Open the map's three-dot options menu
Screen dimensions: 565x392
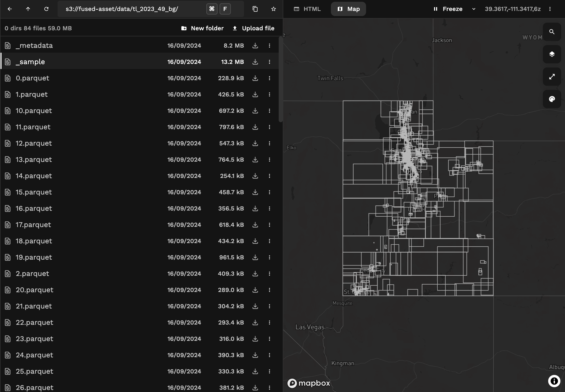tap(550, 9)
